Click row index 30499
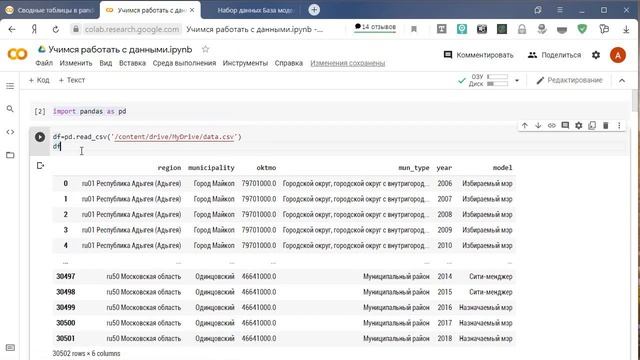This screenshot has height=360, width=640. [66, 307]
